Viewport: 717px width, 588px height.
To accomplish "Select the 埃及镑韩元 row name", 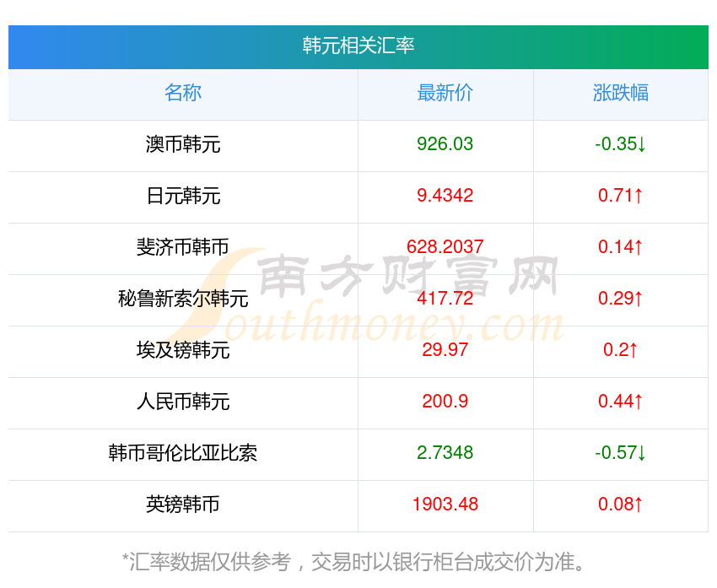I will (183, 350).
